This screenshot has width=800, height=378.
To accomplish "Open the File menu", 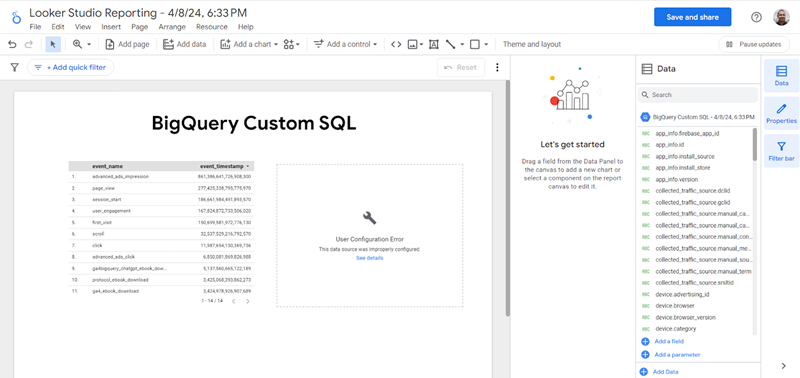I will 35,27.
